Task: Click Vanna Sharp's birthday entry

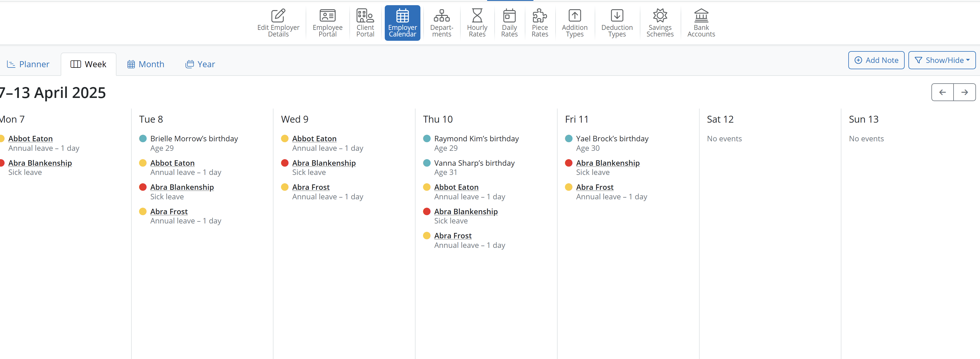Action: click(x=474, y=163)
